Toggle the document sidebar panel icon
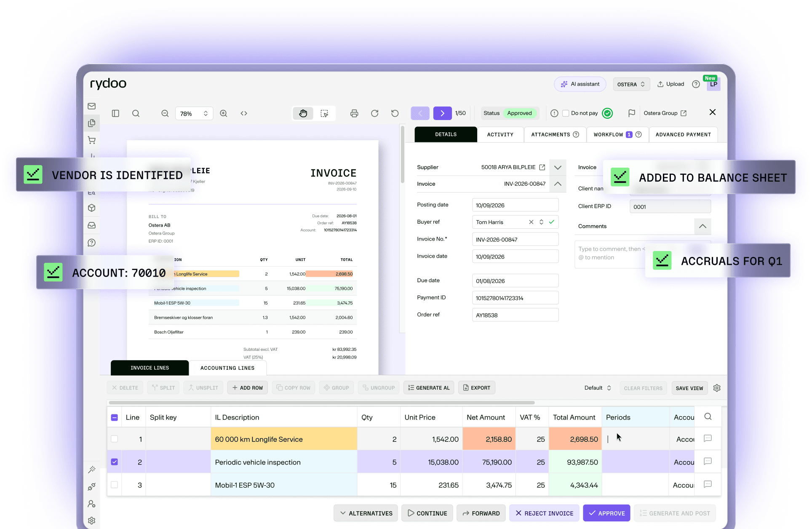The width and height of the screenshot is (812, 529). [115, 113]
